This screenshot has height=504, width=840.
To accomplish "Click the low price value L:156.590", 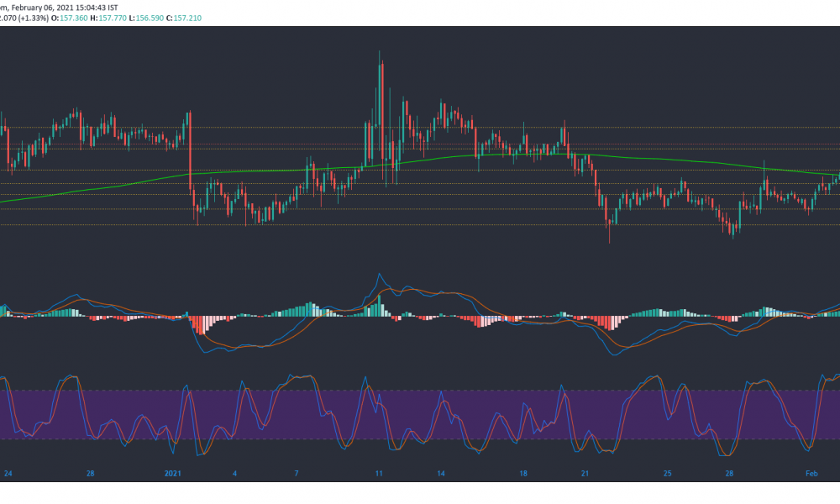I will [146, 18].
